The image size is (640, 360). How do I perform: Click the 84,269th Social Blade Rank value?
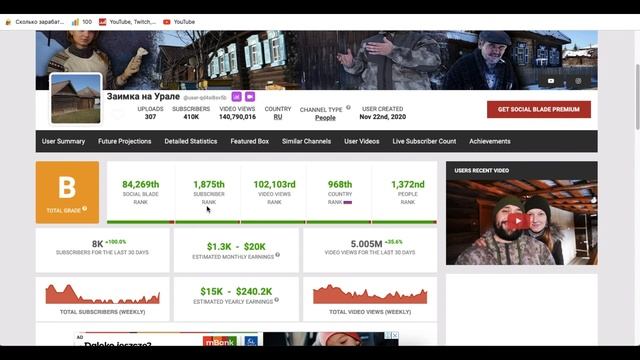(140, 184)
